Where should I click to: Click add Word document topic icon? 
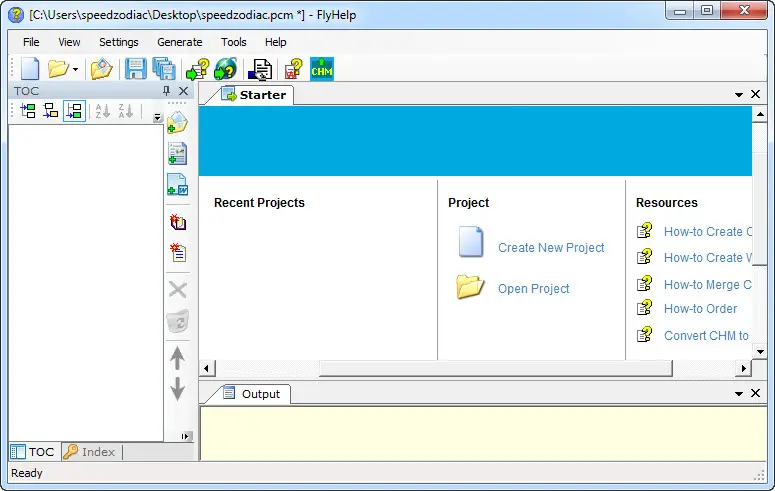pos(177,184)
